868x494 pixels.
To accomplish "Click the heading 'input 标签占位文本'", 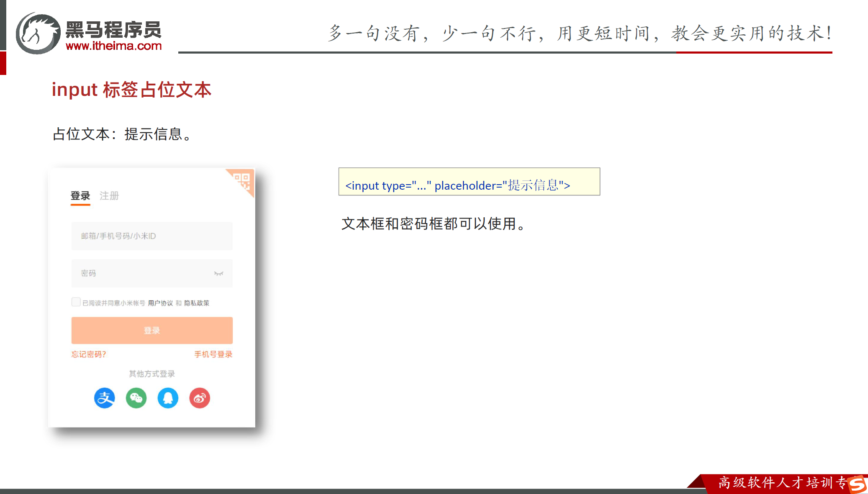I will (x=131, y=90).
